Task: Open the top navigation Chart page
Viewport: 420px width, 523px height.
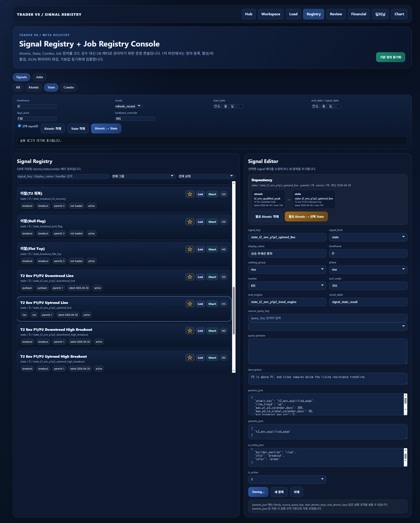Action: (x=399, y=14)
